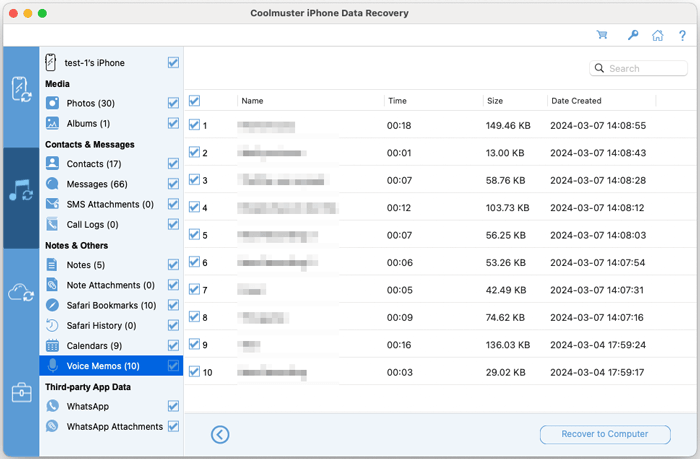Screen dimensions: 700x459
Task: Go to the home screen icon
Action: (x=658, y=35)
